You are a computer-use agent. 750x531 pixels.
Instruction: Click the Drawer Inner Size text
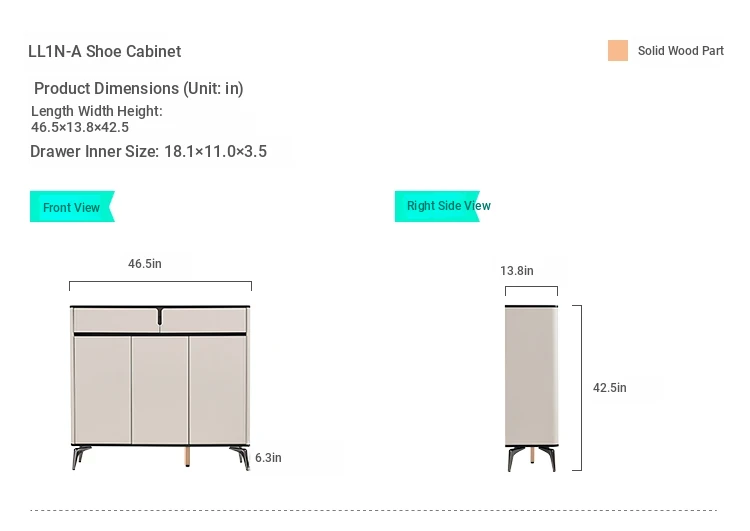tap(148, 152)
